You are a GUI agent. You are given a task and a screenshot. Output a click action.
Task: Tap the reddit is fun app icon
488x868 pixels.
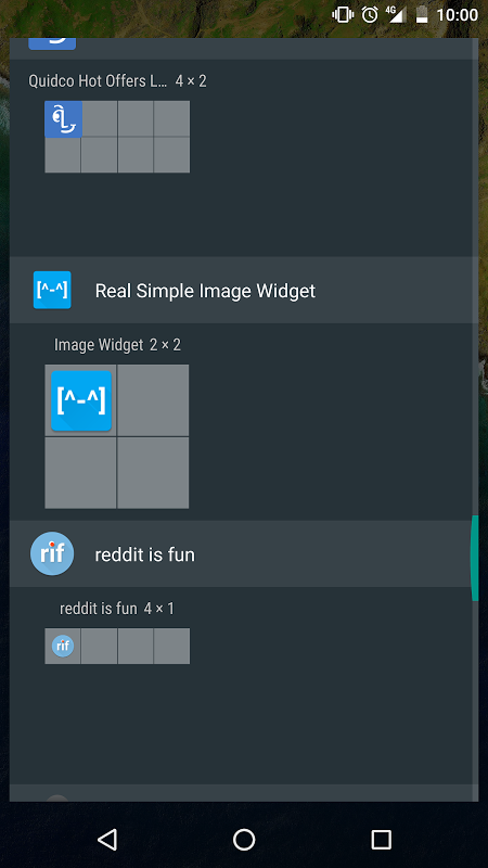tap(52, 553)
